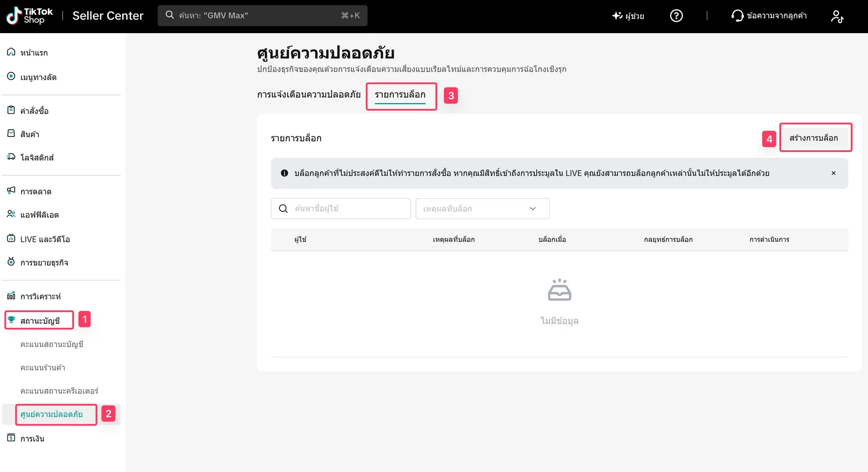The height and width of the screenshot is (472, 868).
Task: Focus the top search bar
Action: coord(263,16)
